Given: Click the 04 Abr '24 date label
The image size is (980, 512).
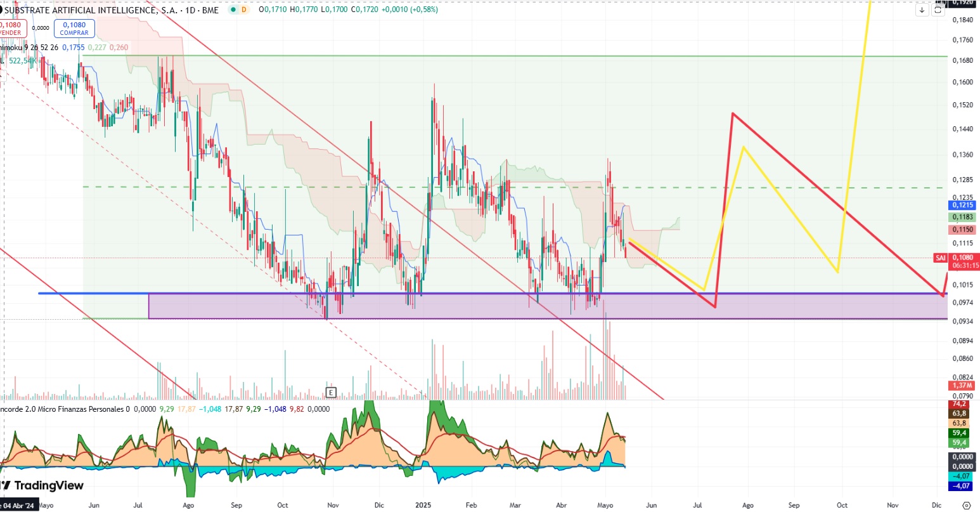Looking at the screenshot, I should pos(19,506).
